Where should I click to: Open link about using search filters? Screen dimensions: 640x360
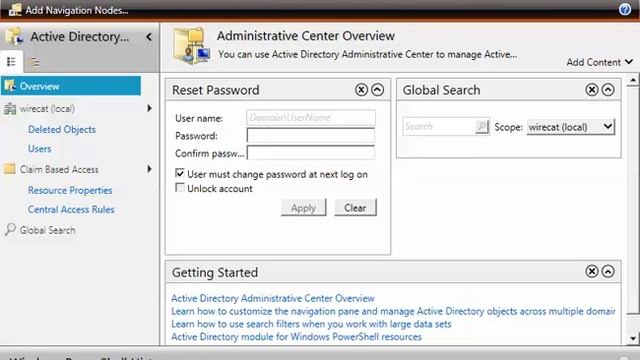(x=311, y=324)
